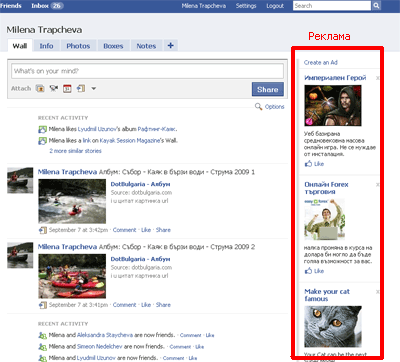Image resolution: width=400 pixels, height=362 pixels.
Task: Open Simeon Nedelchev profile link
Action: pos(99,346)
